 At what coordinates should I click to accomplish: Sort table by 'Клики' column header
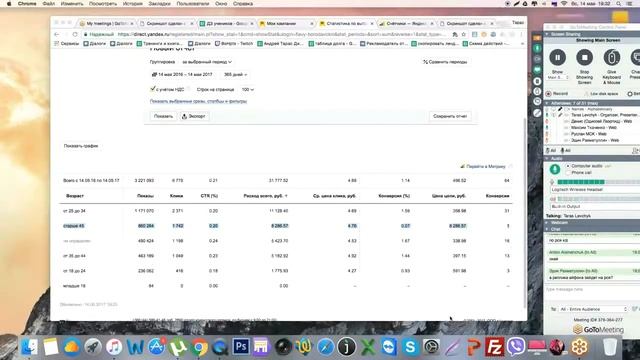[x=176, y=196]
